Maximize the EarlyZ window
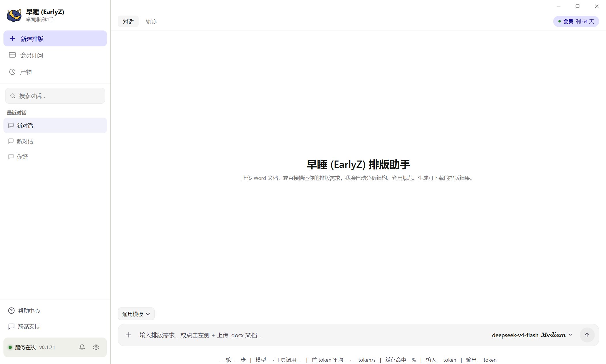The image size is (606, 364). pyautogui.click(x=577, y=6)
